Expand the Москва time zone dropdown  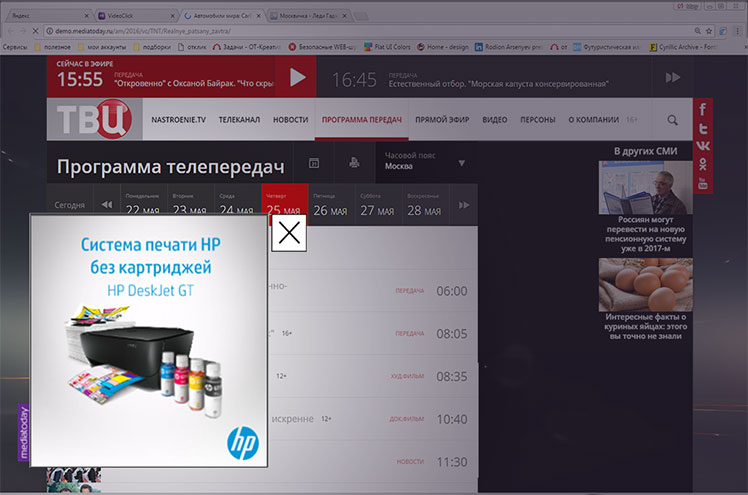[426, 162]
